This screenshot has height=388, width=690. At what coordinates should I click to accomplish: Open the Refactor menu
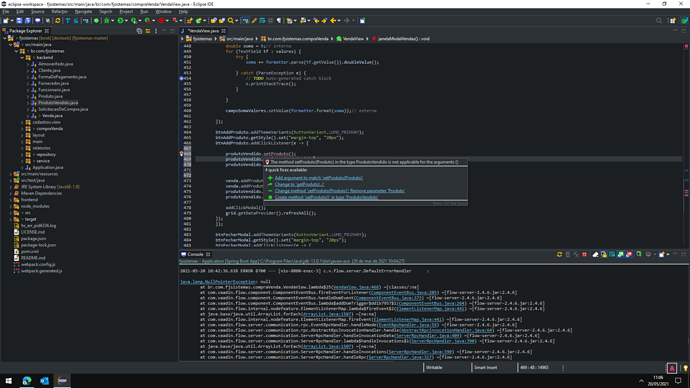point(59,11)
